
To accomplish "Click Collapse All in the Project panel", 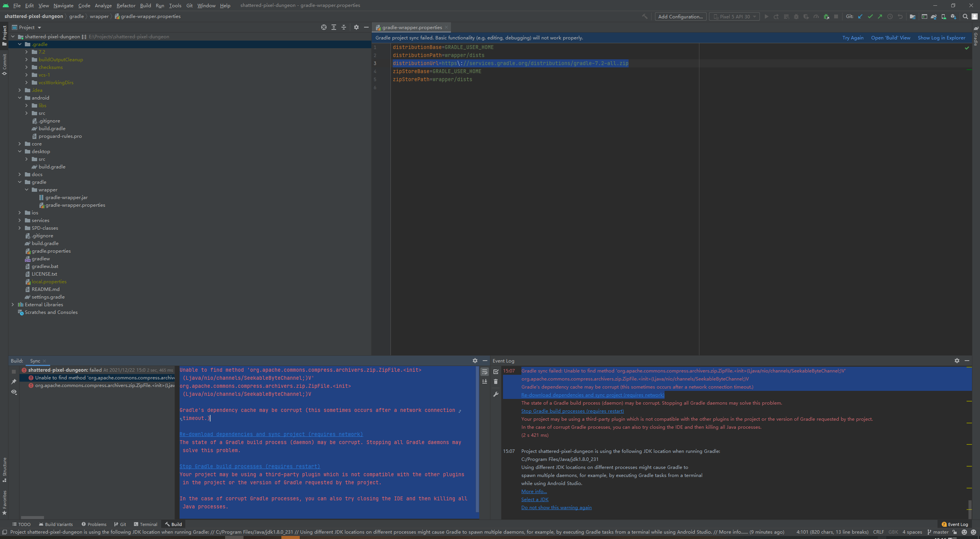I will pyautogui.click(x=344, y=27).
